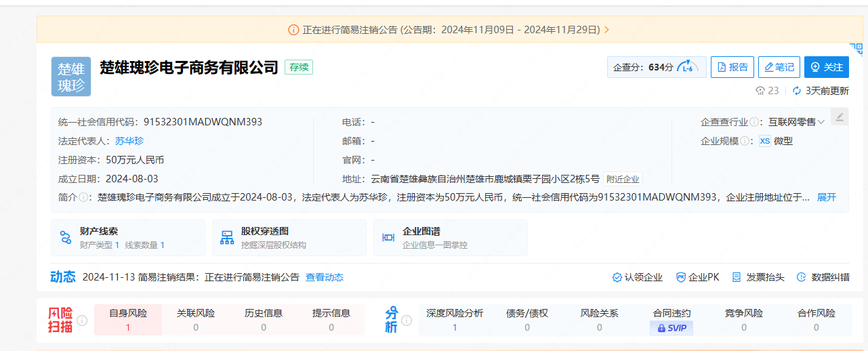Click the 股权穿透图 hierarchy icon

click(227, 238)
